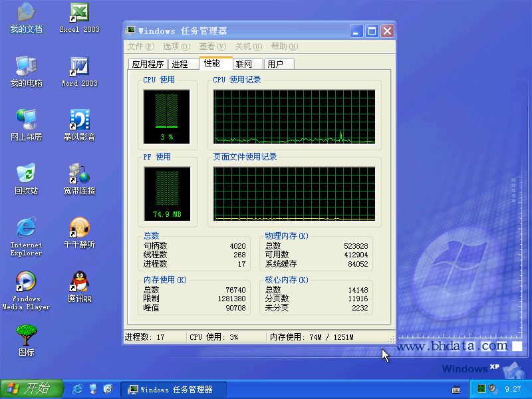Open the 文件(F) menu
The image size is (532, 399).
click(x=141, y=47)
